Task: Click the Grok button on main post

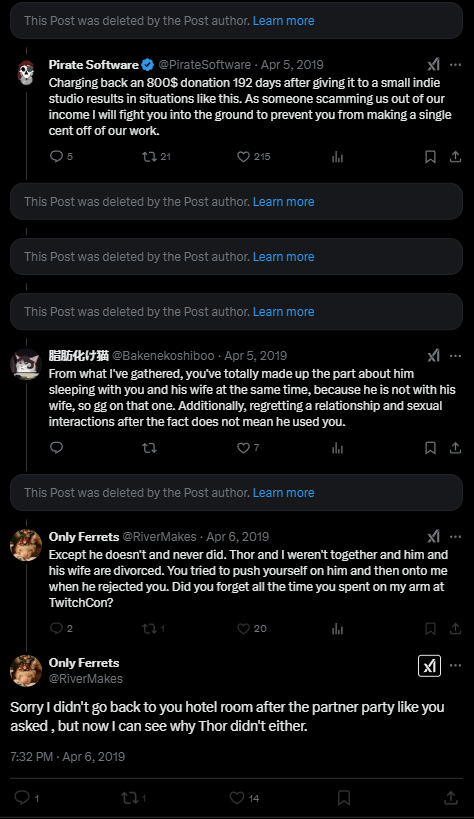Action: tap(429, 666)
